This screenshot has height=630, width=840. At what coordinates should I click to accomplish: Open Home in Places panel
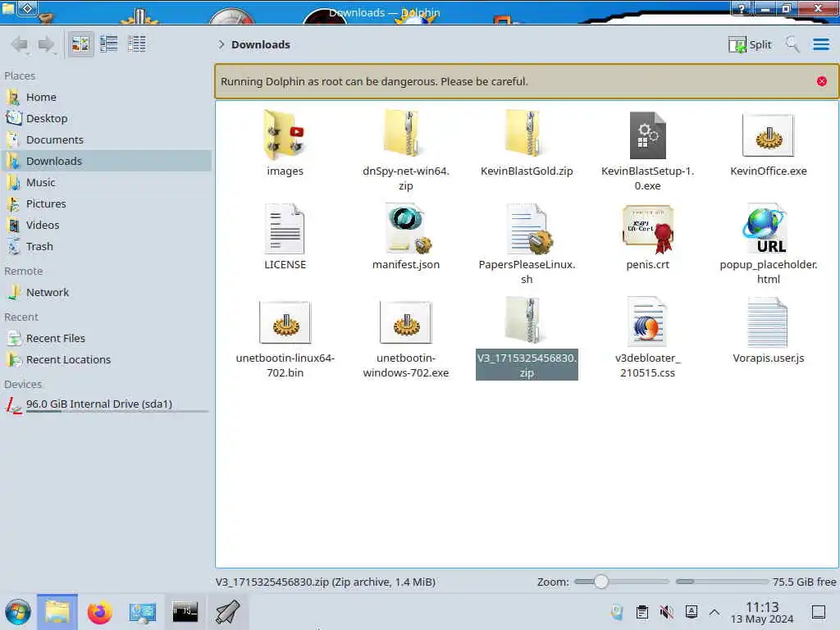pyautogui.click(x=106, y=97)
